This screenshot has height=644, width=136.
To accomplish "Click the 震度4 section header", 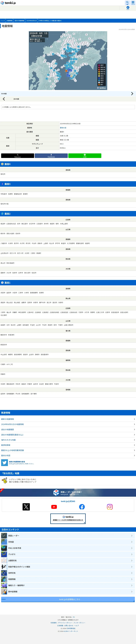I will point(68,164).
